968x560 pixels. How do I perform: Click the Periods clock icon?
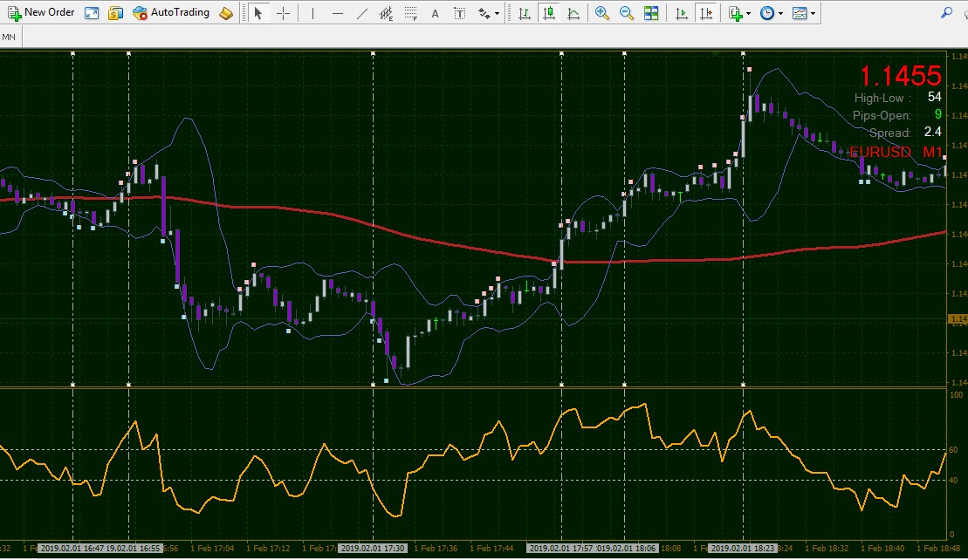point(767,12)
